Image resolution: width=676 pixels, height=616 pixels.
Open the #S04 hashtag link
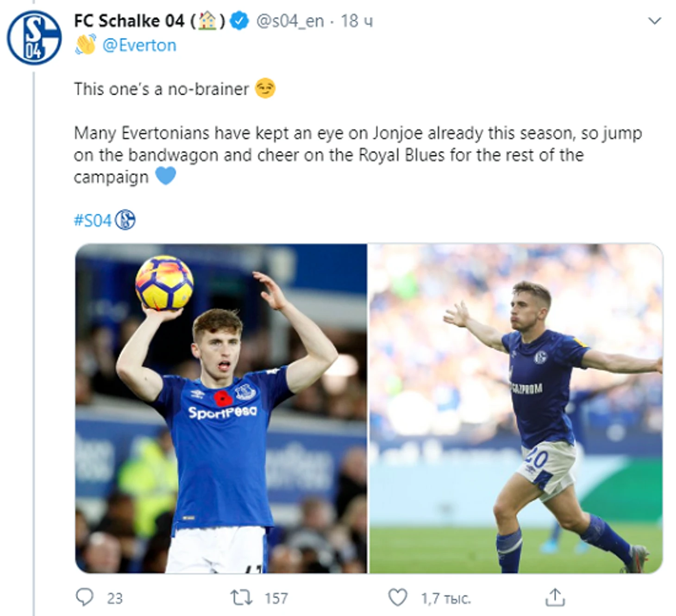93,220
